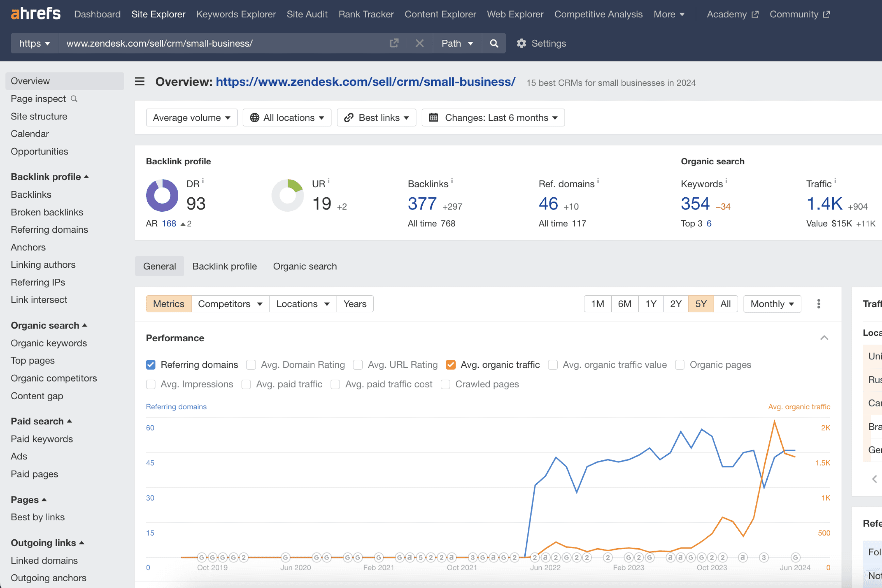Open the URL in a new tab icon

(x=394, y=43)
